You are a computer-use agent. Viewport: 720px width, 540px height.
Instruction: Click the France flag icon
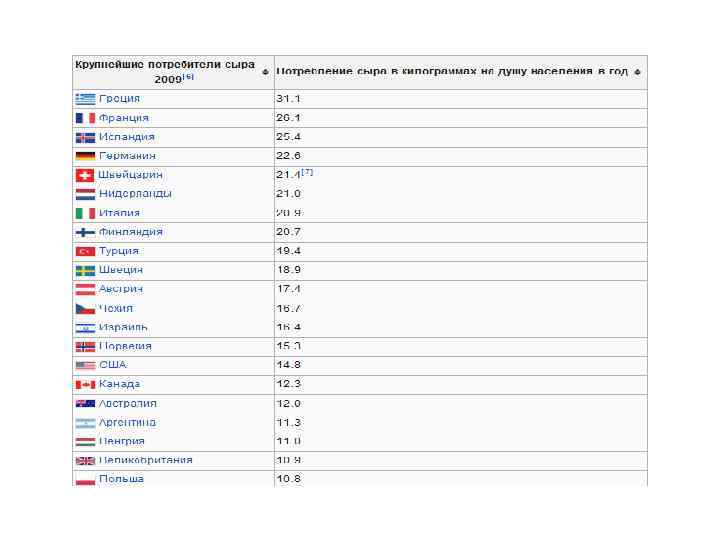pyautogui.click(x=85, y=118)
